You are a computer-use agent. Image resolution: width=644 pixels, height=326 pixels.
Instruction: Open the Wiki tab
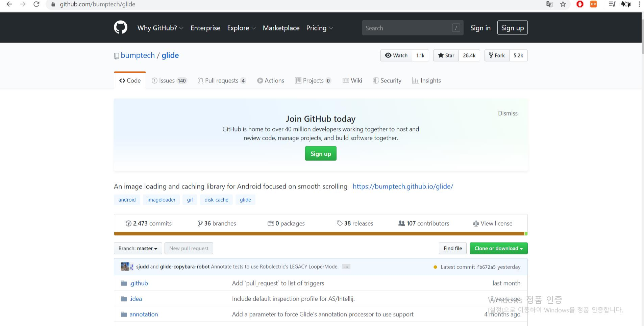click(352, 80)
